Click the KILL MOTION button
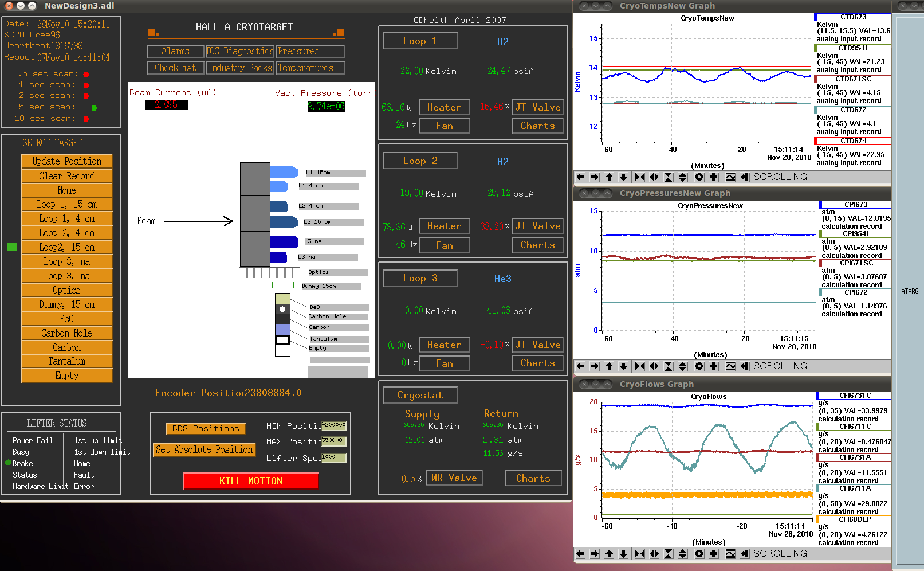This screenshot has width=924, height=571. (250, 481)
